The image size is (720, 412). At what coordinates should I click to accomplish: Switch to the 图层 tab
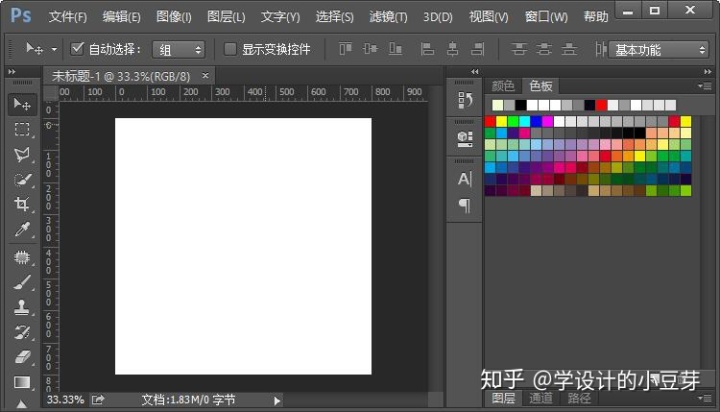tap(503, 398)
